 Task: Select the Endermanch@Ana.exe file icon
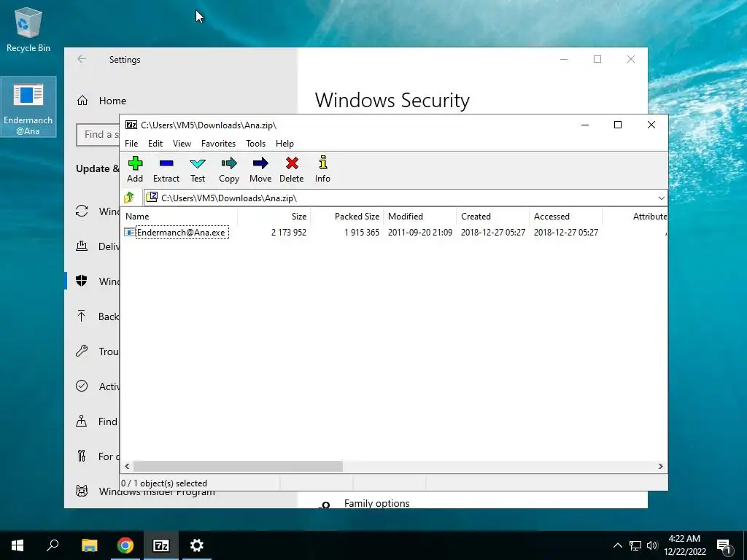(129, 233)
